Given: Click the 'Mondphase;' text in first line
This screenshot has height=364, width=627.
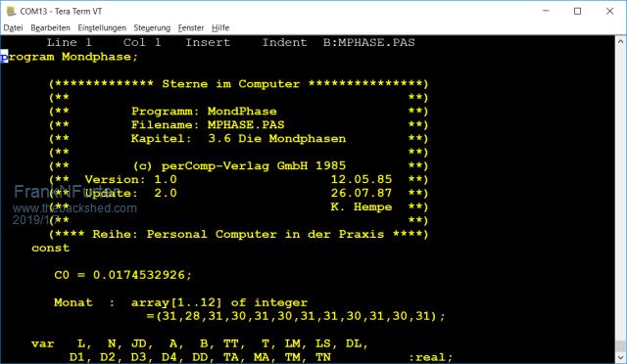Looking at the screenshot, I should (100, 57).
